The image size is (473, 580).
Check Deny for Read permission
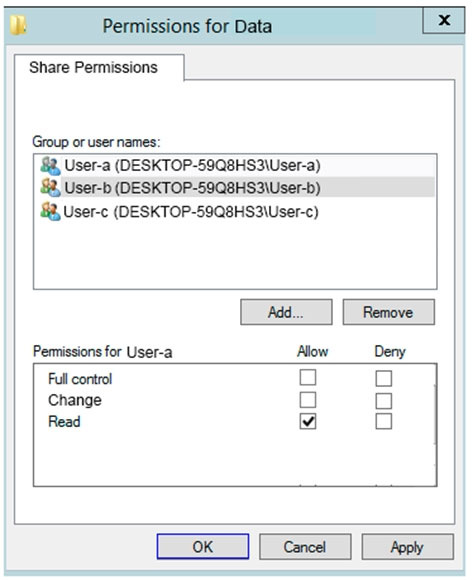(x=384, y=421)
